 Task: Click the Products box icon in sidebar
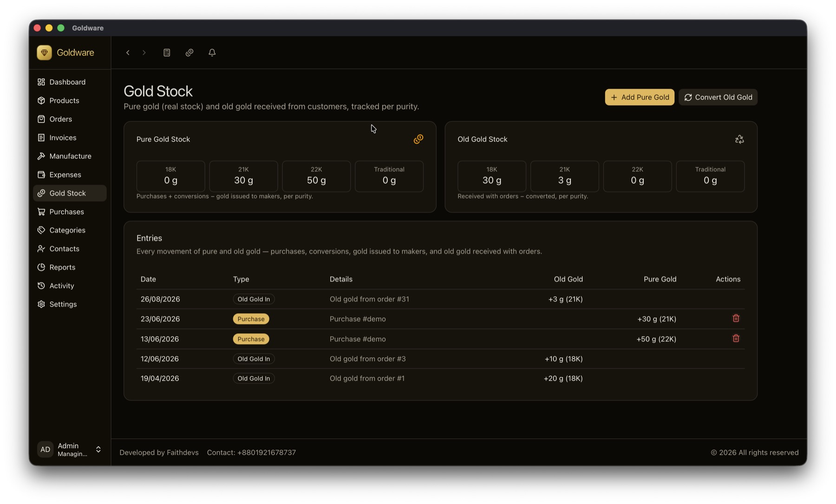point(41,100)
